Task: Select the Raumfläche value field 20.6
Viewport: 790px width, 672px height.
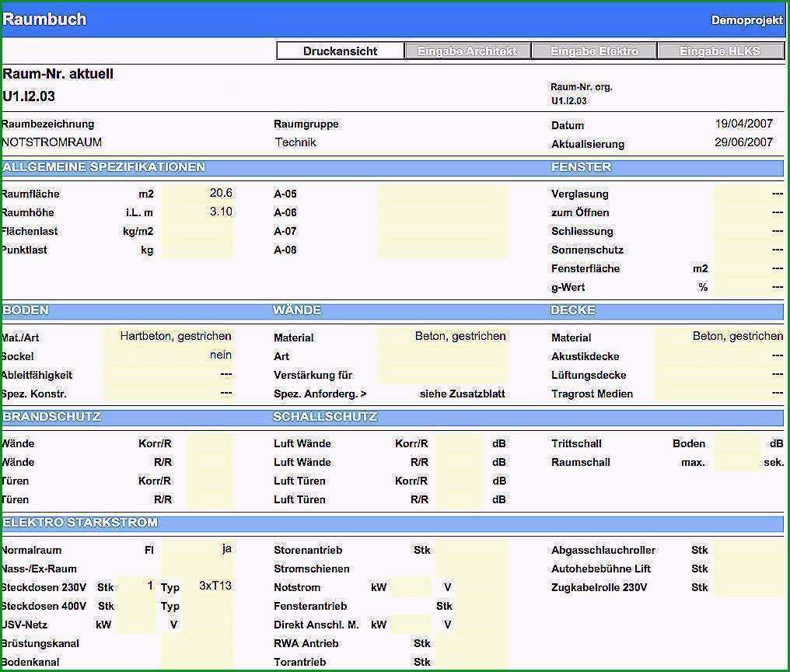Action: pyautogui.click(x=197, y=194)
